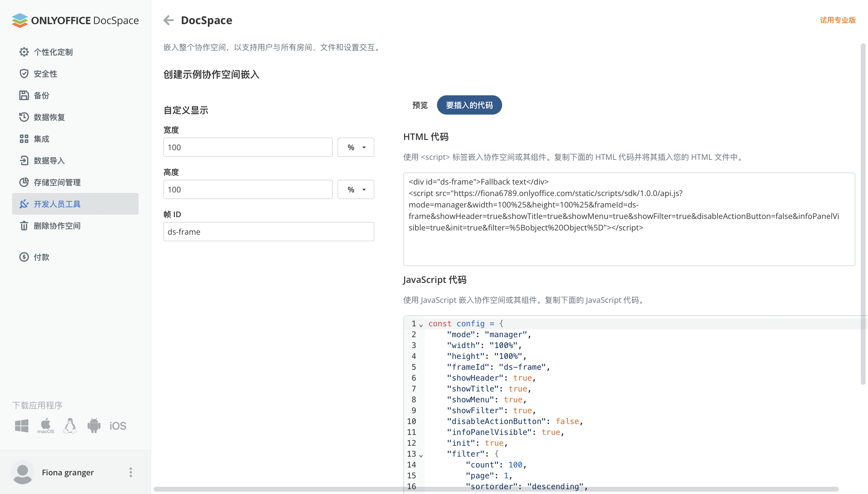
Task: Open the 集成 settings section
Action: pos(75,139)
